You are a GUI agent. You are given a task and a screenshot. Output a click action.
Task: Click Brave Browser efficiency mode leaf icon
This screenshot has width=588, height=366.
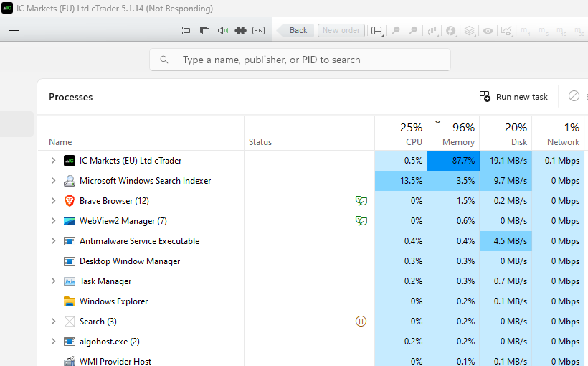pos(361,201)
